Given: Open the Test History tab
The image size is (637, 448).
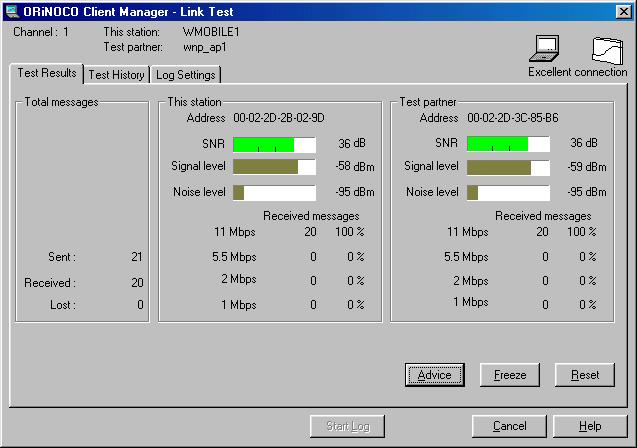Looking at the screenshot, I should [x=117, y=75].
